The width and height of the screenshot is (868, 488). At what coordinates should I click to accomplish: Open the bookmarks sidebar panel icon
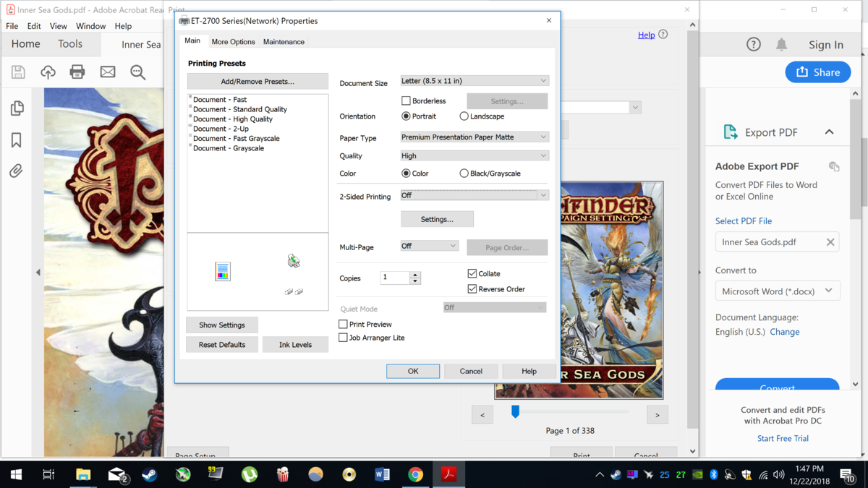[17, 140]
